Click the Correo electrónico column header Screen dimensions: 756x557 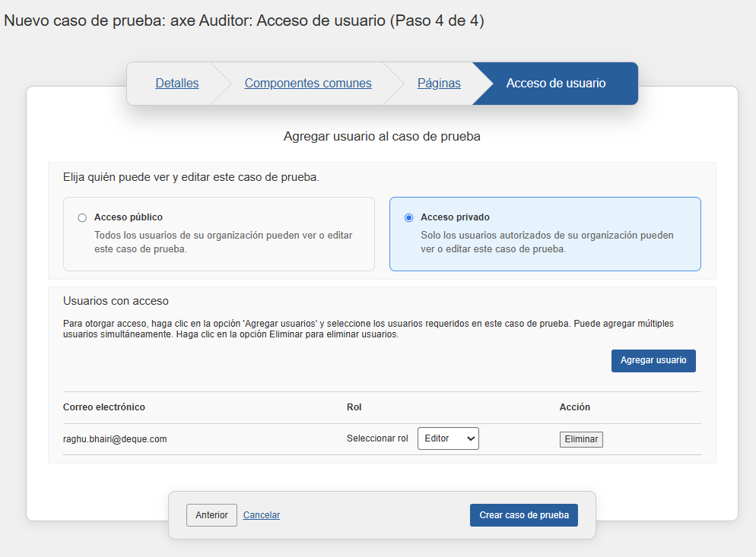104,407
